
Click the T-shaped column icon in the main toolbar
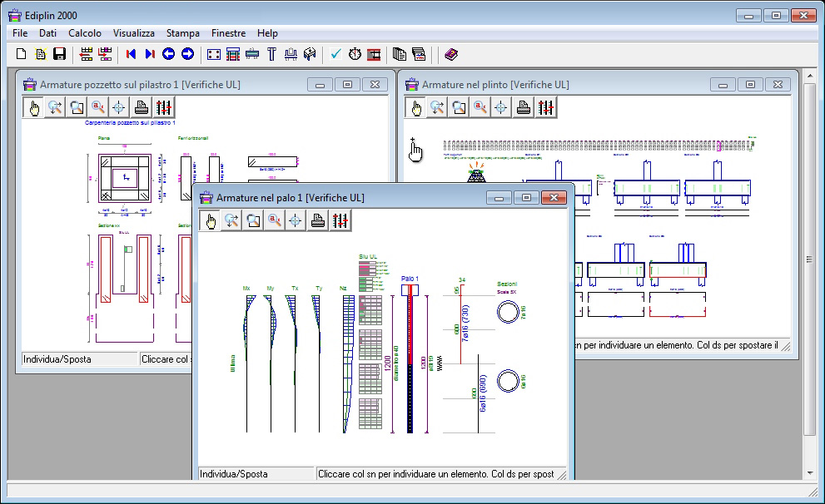(271, 54)
